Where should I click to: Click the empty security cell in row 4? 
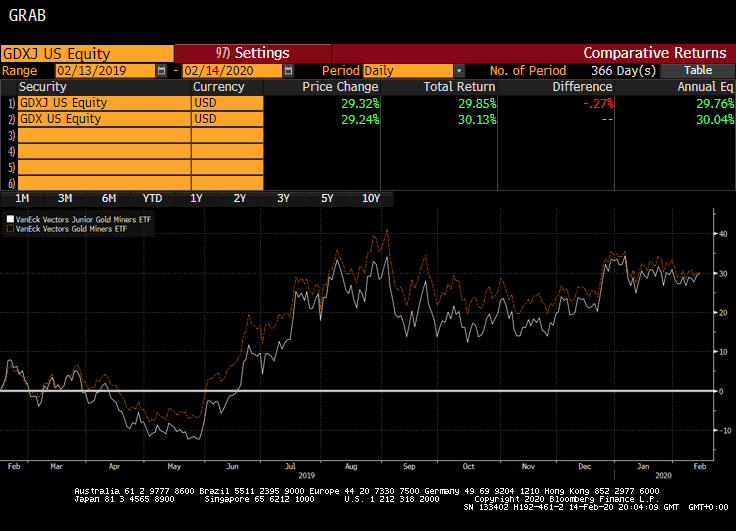click(104, 151)
